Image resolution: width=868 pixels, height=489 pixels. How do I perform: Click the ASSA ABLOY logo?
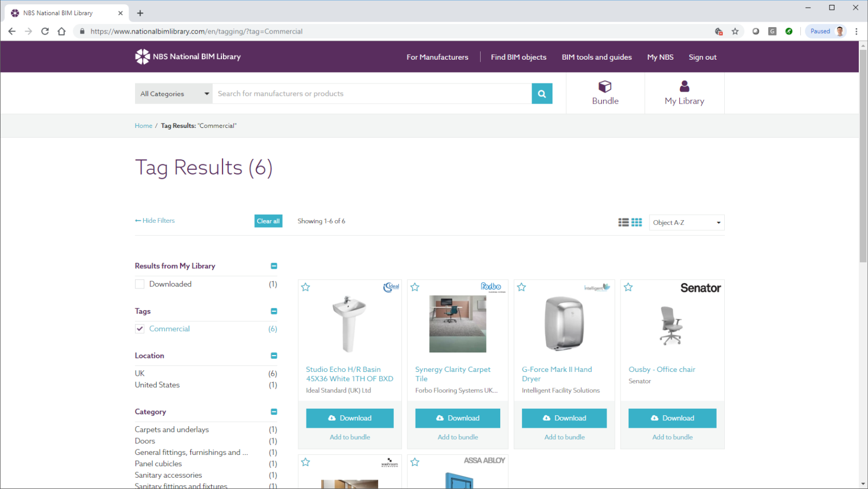point(484,460)
